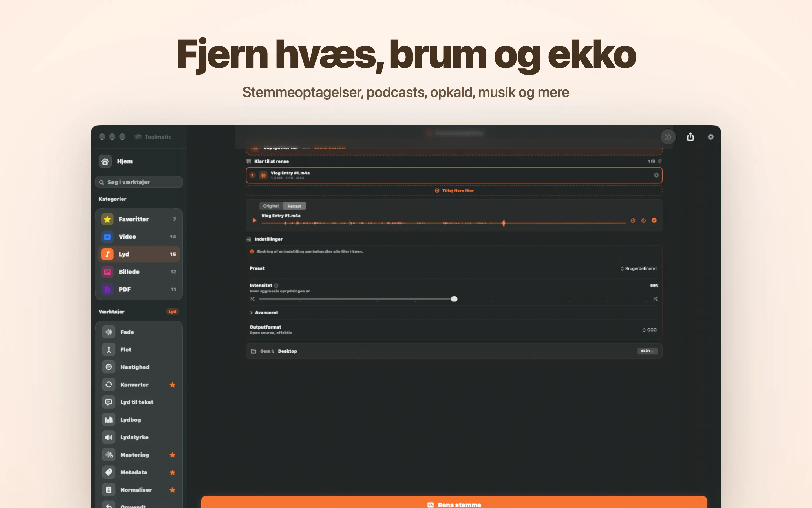Click the share icon in top bar
This screenshot has height=508, width=812.
point(690,137)
